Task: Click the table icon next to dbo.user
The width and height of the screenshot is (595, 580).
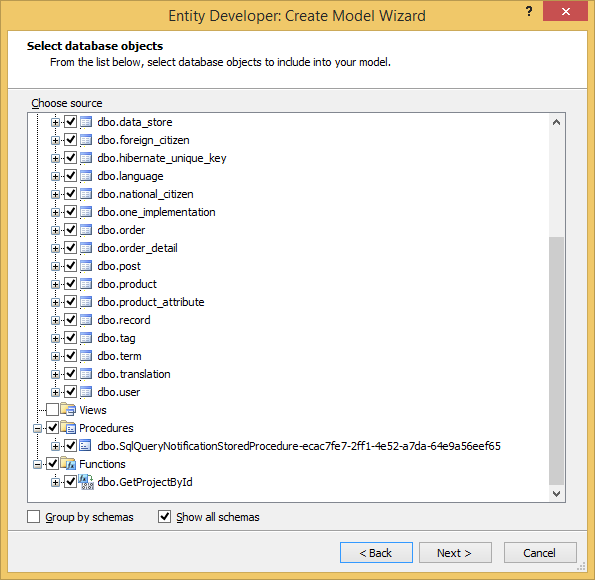Action: point(86,392)
